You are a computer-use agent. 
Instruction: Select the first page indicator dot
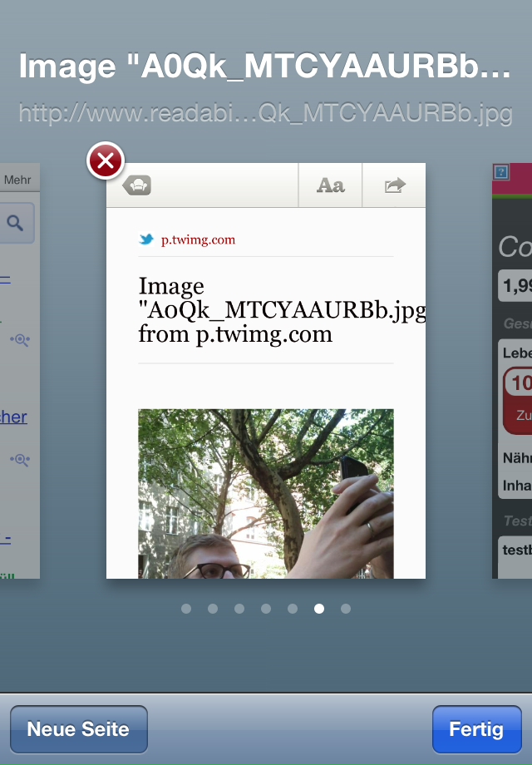coord(186,609)
